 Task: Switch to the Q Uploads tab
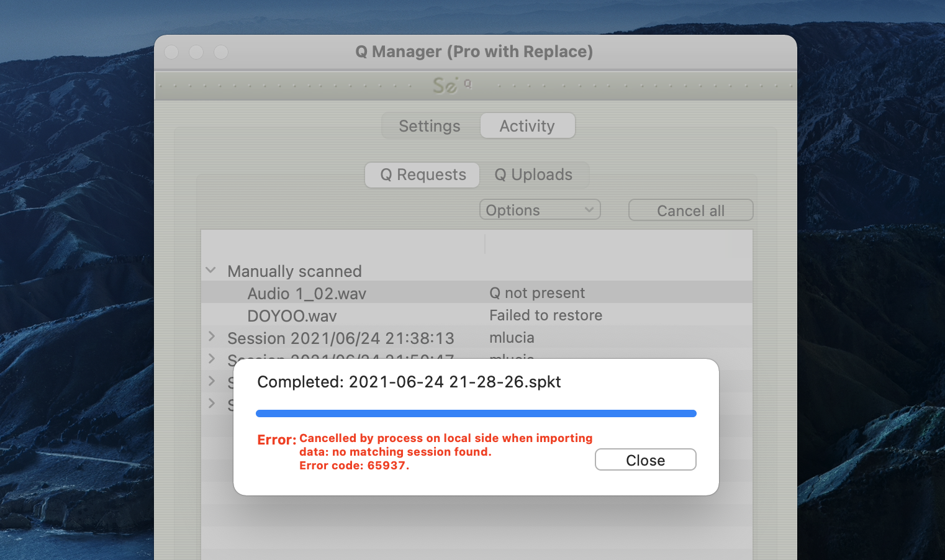tap(533, 175)
